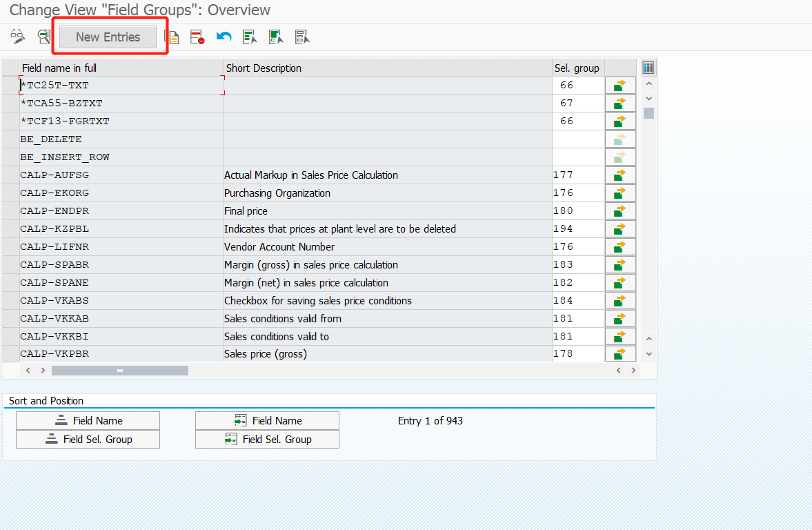Open table layout settings icon above scrollbar
This screenshot has width=812, height=530.
[x=647, y=67]
